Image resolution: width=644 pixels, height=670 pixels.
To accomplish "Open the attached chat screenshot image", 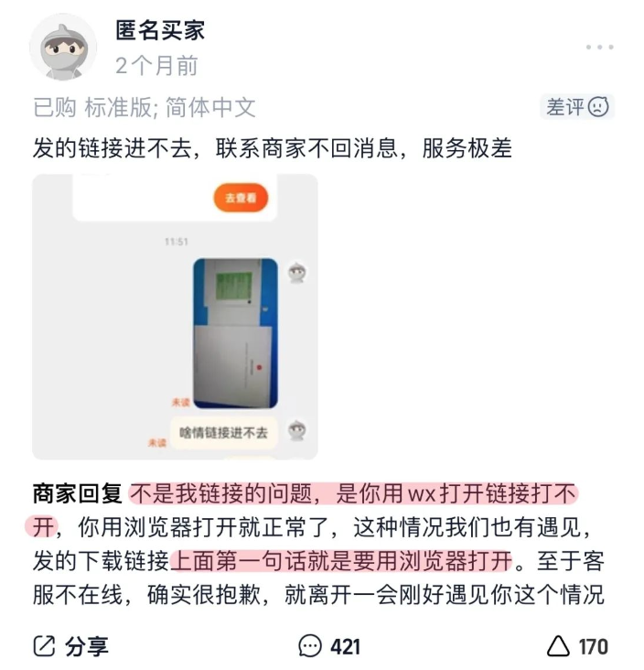I will click(x=175, y=317).
